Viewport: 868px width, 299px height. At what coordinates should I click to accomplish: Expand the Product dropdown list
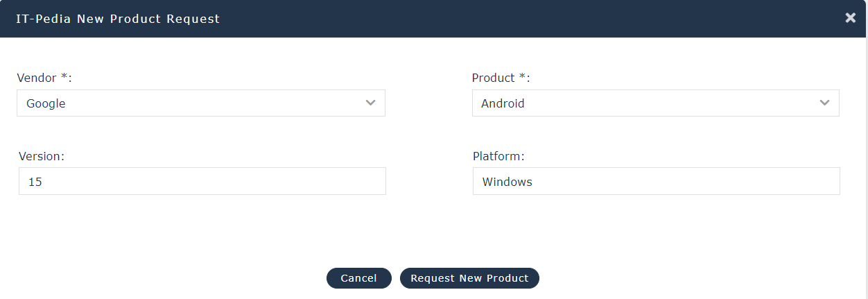pos(655,103)
